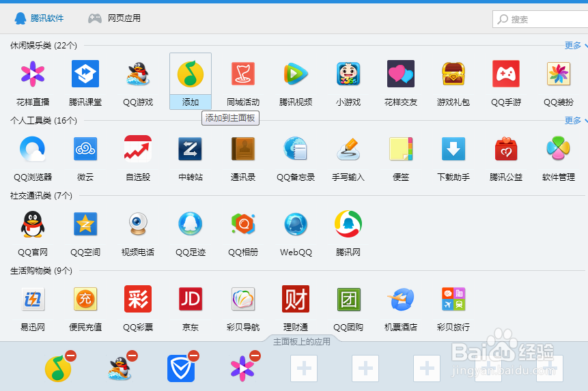Image resolution: width=588 pixels, height=391 pixels.
Task: Open the 游戏礼包 treasure chest icon
Action: tap(453, 74)
